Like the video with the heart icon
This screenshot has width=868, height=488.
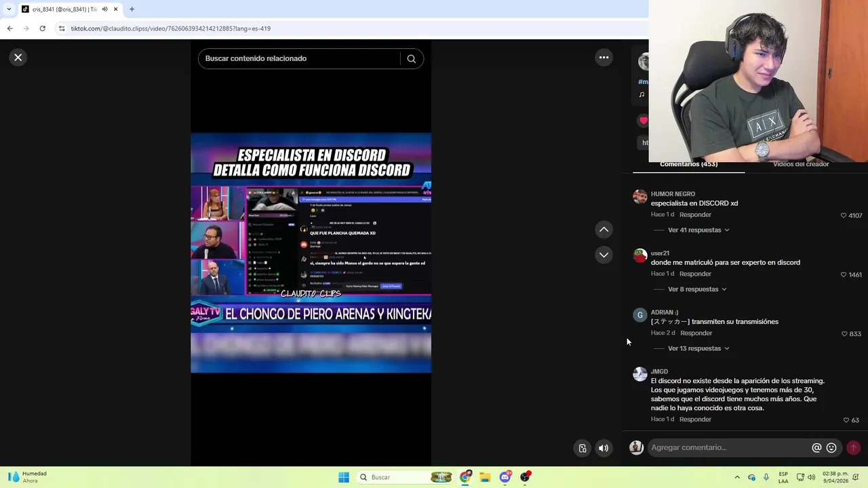(643, 121)
